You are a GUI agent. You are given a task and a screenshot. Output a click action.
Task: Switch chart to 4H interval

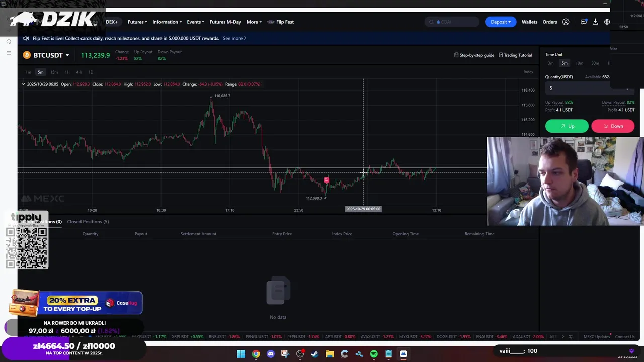pyautogui.click(x=79, y=72)
